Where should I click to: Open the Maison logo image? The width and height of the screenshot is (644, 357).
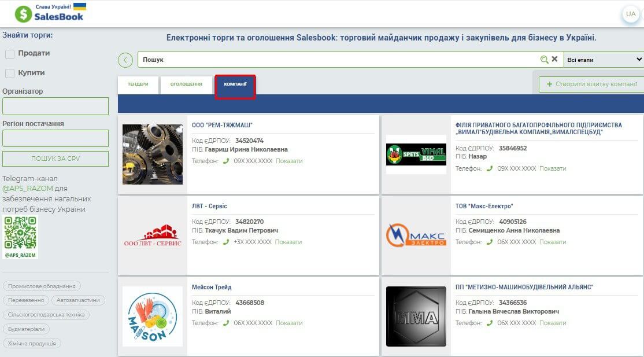[x=153, y=316]
